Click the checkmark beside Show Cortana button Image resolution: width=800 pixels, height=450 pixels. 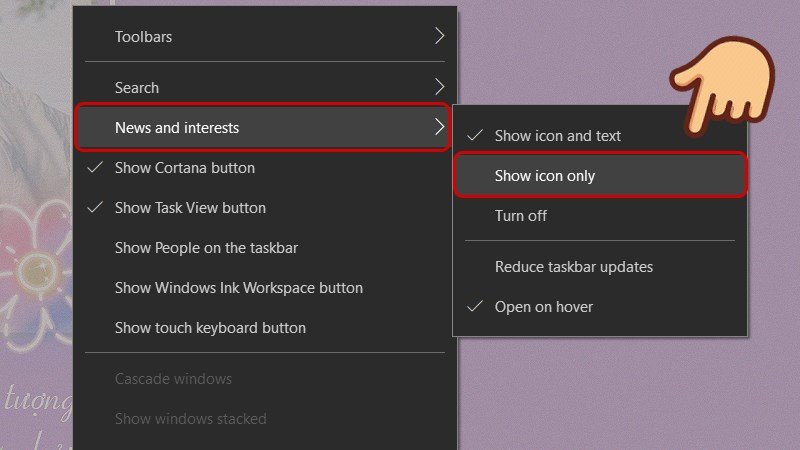96,168
